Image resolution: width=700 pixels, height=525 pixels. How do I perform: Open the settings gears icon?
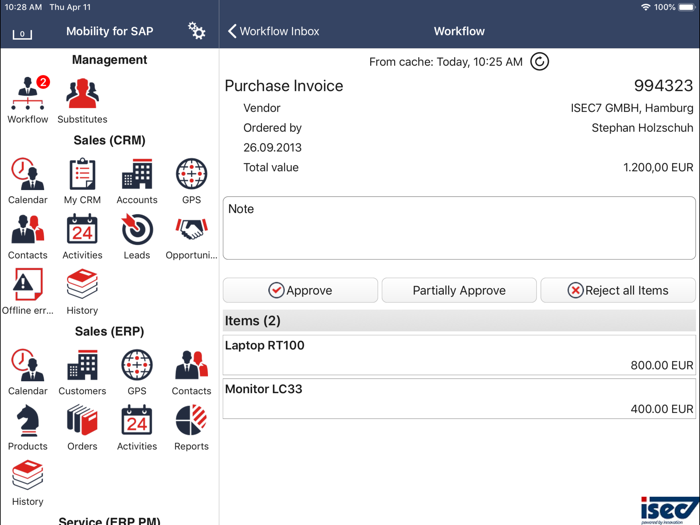[x=196, y=31]
